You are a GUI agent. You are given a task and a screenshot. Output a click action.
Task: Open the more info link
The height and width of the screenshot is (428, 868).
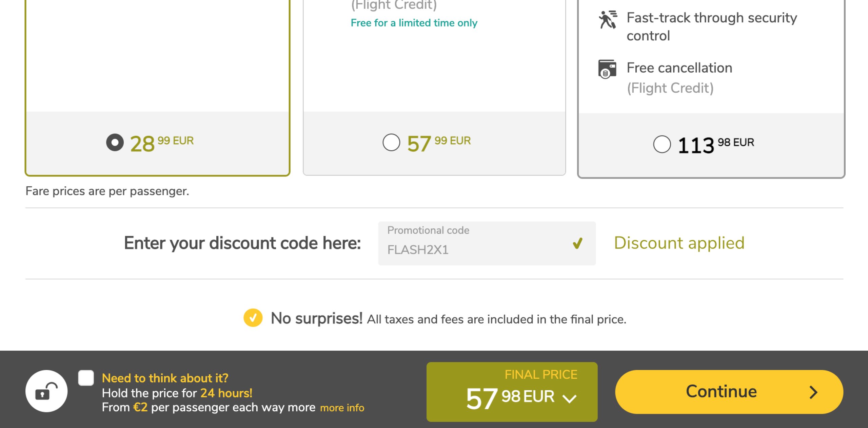coord(342,408)
